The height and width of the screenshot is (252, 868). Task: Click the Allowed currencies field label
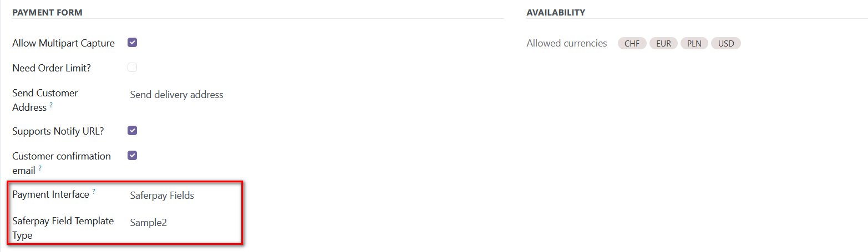pos(567,43)
